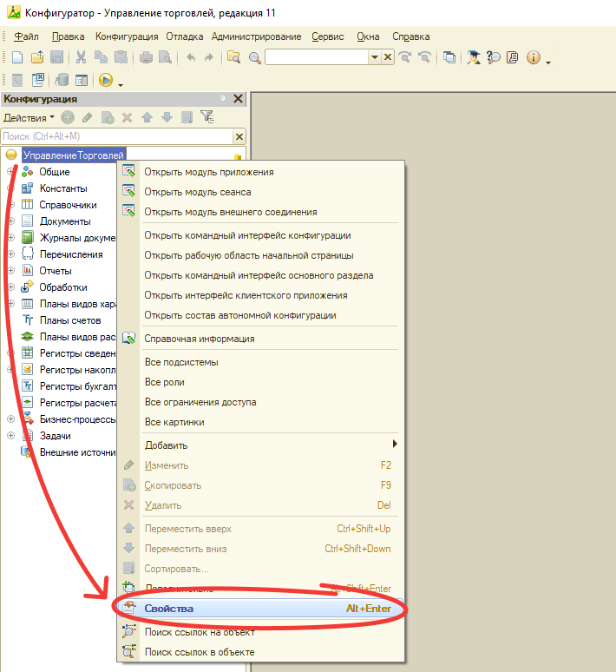
Task: Select Перечисления in the tree
Action: 71,254
